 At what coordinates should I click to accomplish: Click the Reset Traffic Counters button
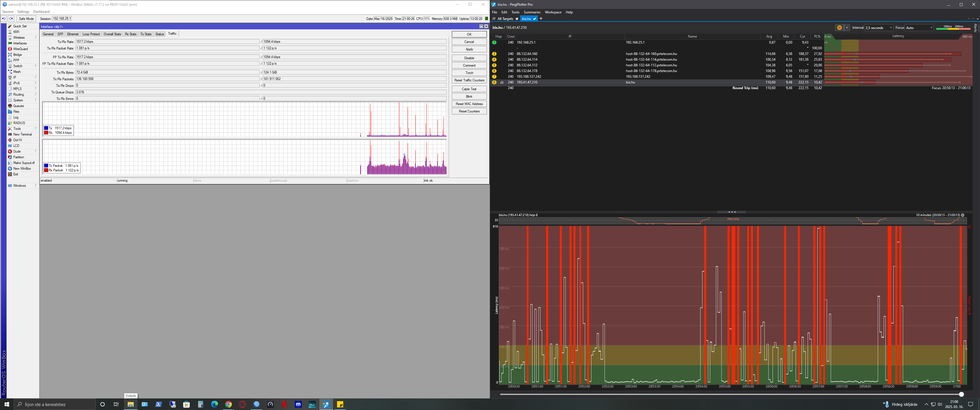(469, 80)
